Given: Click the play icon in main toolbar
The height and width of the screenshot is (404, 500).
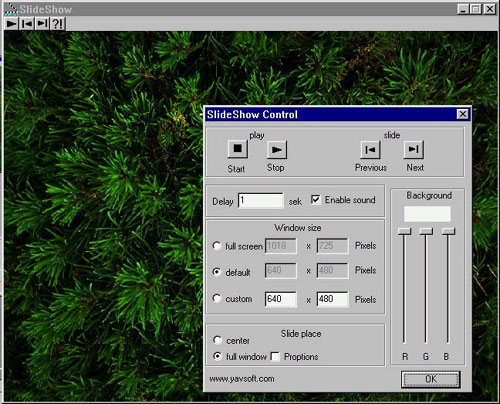Looking at the screenshot, I should tap(12, 24).
